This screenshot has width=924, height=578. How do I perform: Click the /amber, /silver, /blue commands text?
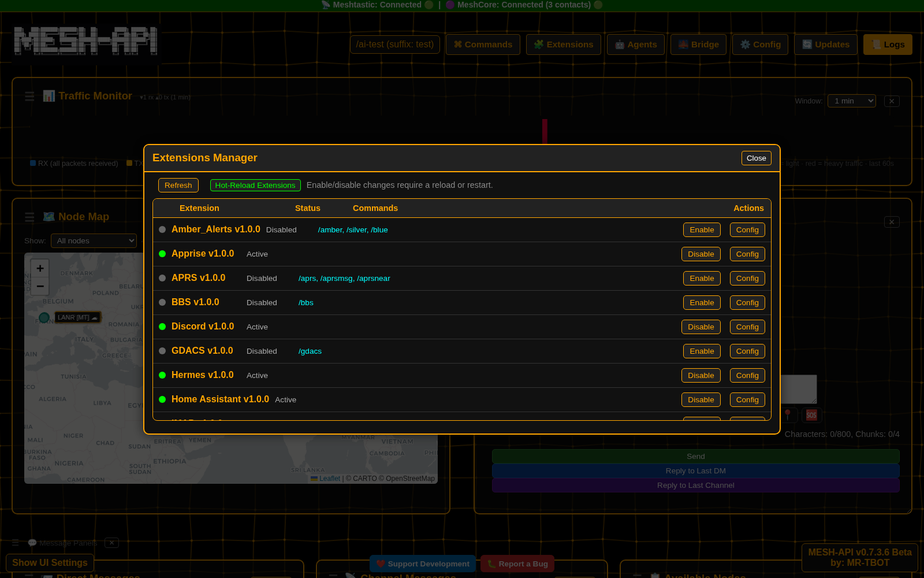(353, 229)
